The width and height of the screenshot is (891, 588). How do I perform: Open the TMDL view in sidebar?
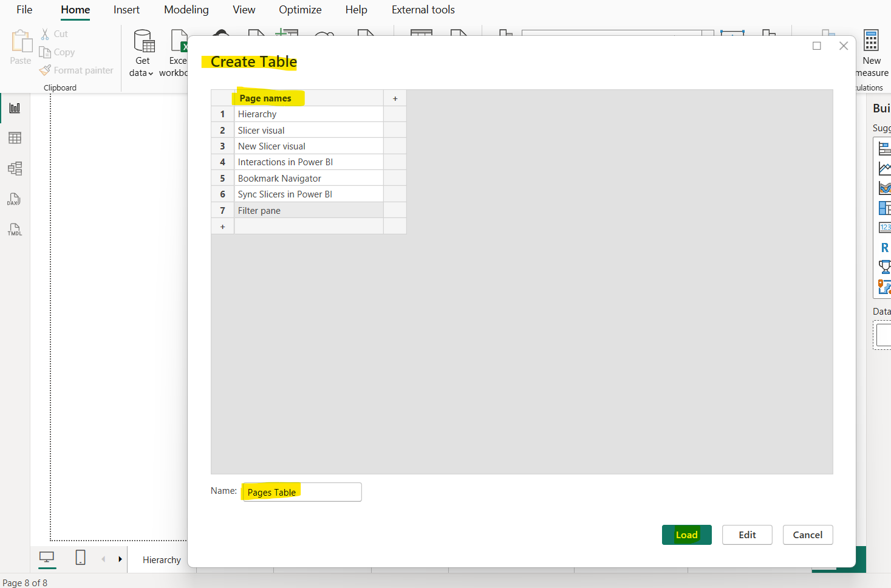(14, 230)
